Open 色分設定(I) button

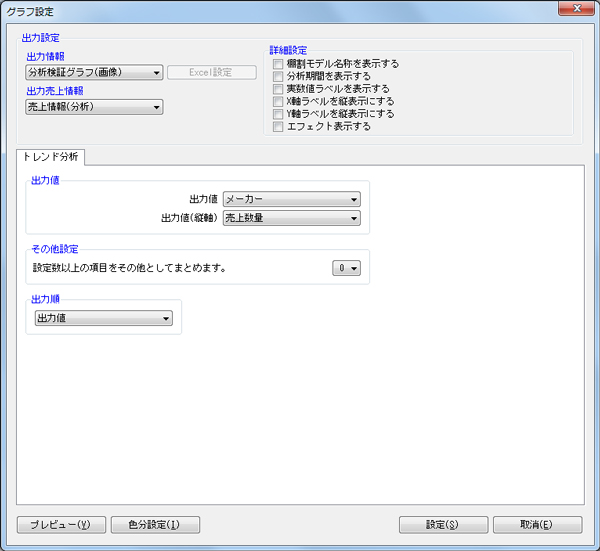[x=155, y=525]
